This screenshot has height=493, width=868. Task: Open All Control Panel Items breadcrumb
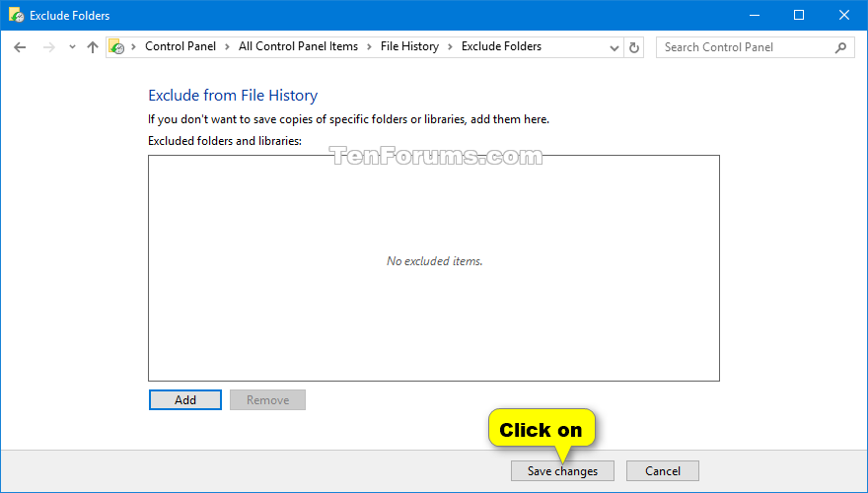[298, 46]
